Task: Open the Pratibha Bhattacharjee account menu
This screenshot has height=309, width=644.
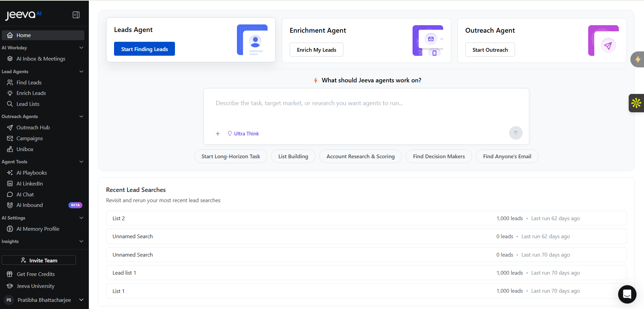Action: (44, 300)
